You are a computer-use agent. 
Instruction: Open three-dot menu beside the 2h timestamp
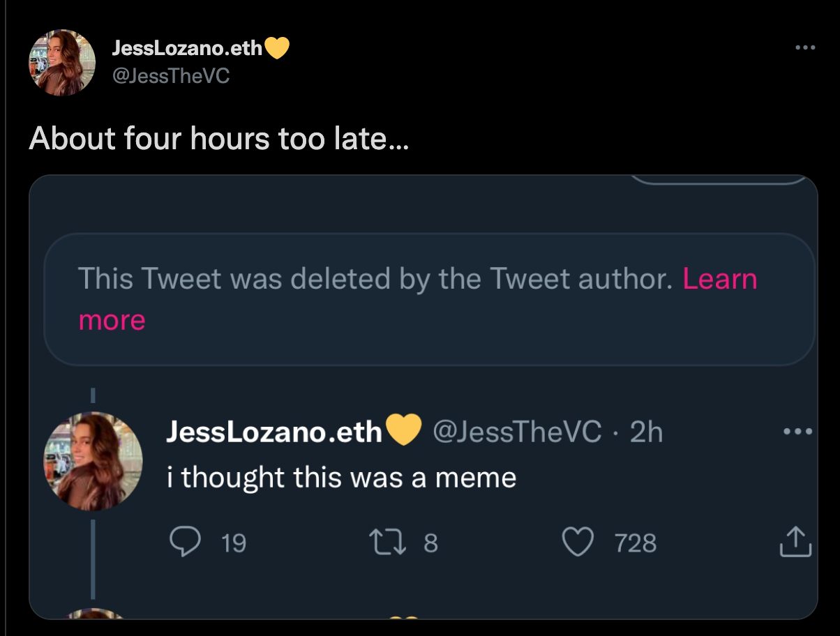pos(798,432)
